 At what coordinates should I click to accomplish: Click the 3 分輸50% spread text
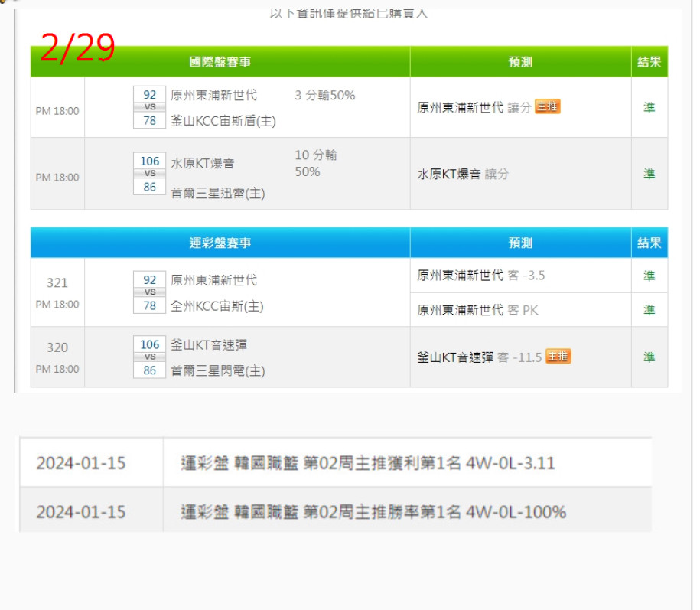tap(325, 95)
